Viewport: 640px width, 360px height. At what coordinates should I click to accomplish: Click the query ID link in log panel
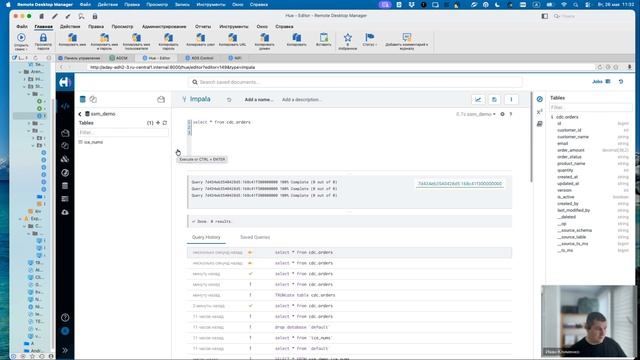click(x=460, y=184)
